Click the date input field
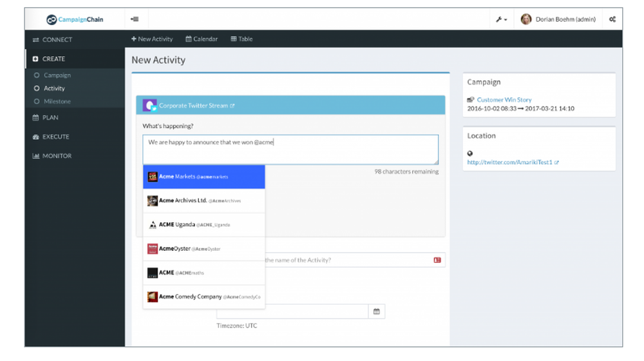Viewport: 644px width, 361px height. (292, 311)
